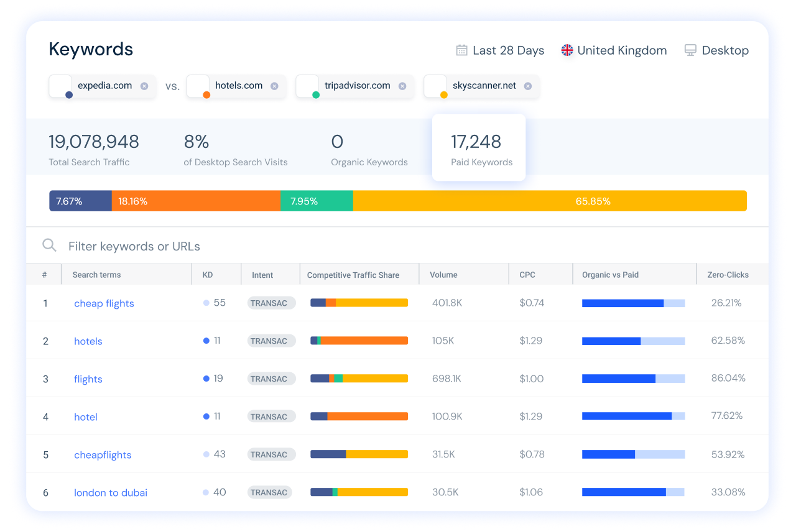Click the Organic vs Paid bar for hotel
The image size is (796, 532).
click(634, 416)
